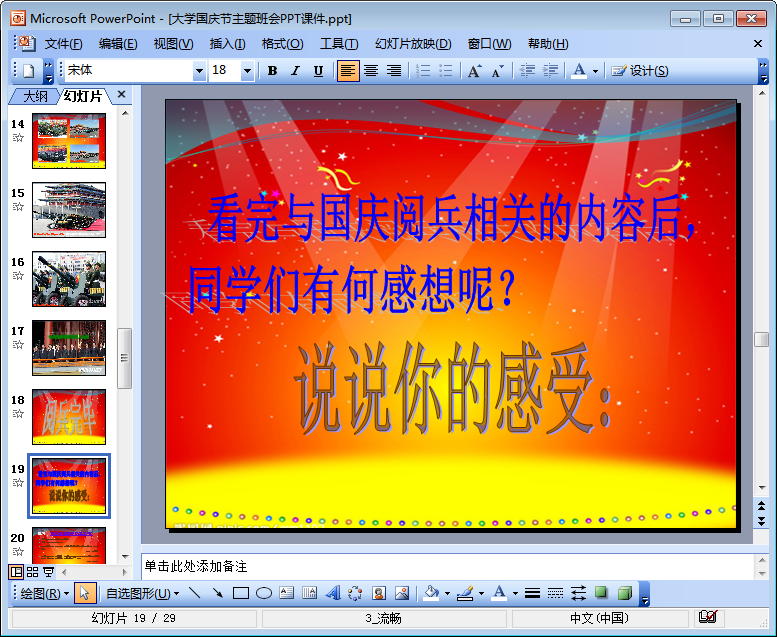777x637 pixels.
Task: Select the Arrow drawing tool
Action: pyautogui.click(x=218, y=593)
